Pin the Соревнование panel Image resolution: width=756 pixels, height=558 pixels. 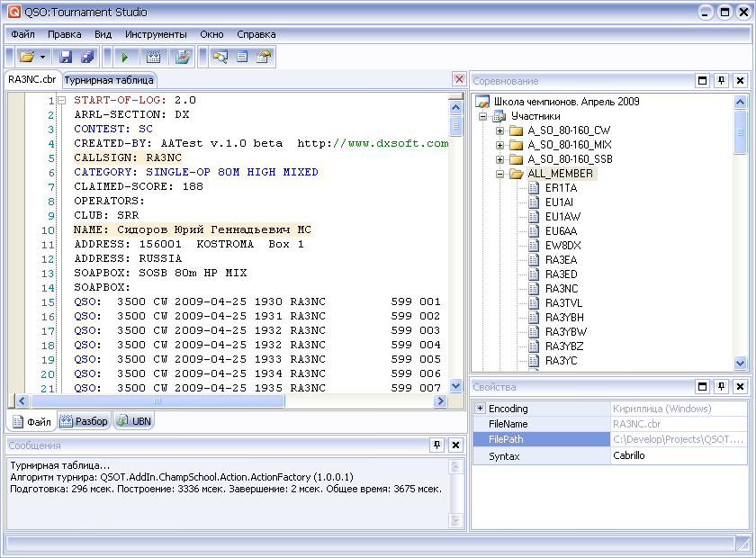(x=721, y=81)
